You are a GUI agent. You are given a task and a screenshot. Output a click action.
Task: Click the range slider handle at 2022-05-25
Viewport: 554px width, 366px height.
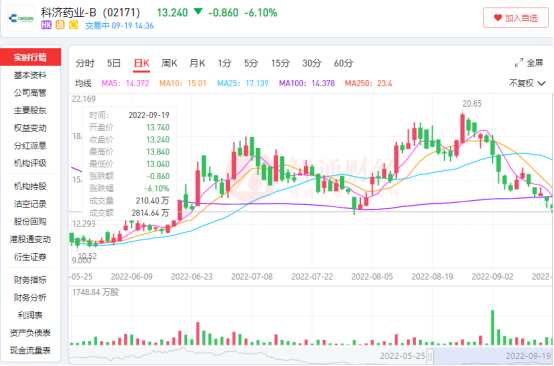click(x=430, y=356)
